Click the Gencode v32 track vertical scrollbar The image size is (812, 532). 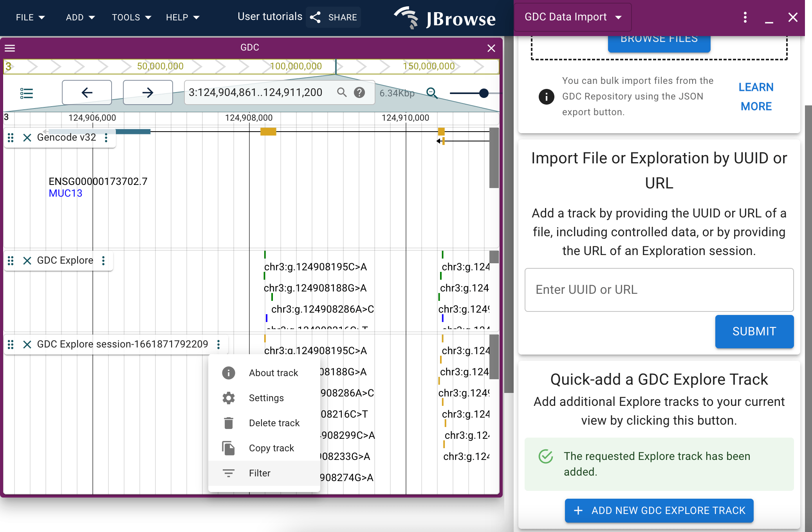[494, 158]
